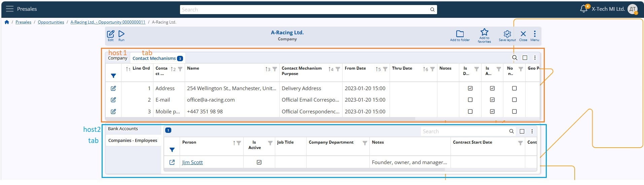
Task: Open search in Contact Mechanisms panel
Action: click(515, 58)
